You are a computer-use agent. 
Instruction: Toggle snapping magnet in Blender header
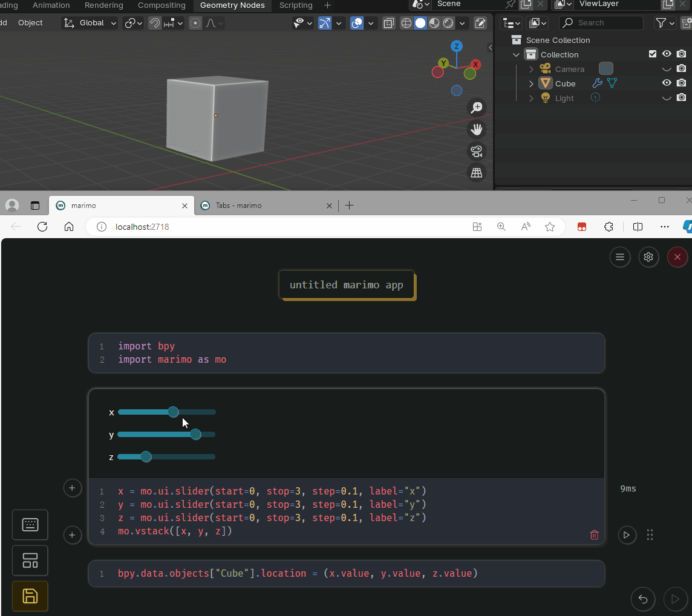[x=154, y=23]
